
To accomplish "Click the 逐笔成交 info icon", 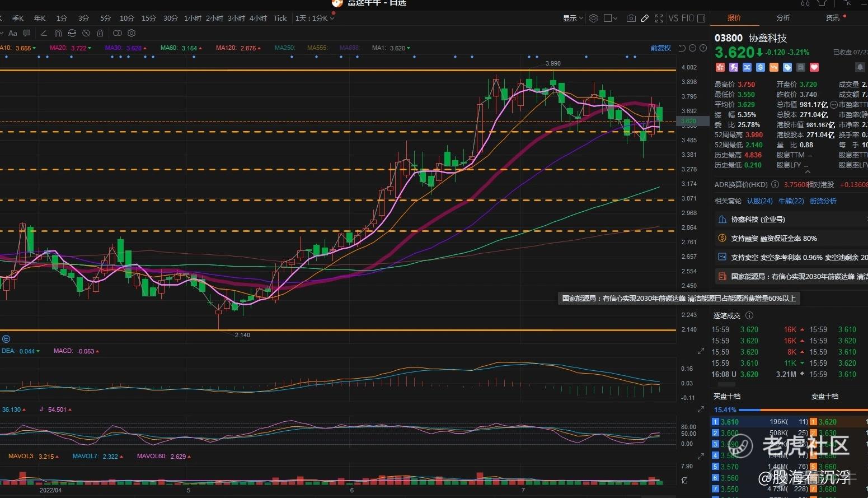I will point(749,316).
